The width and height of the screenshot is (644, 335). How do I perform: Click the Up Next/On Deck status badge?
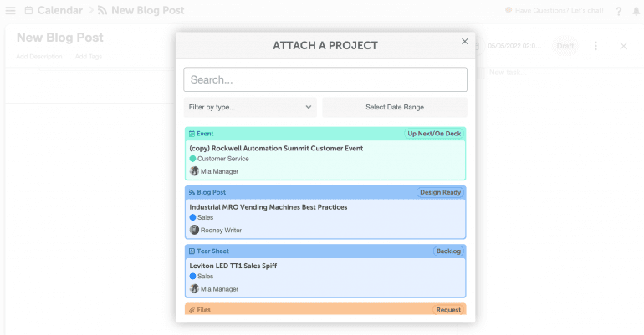click(x=434, y=134)
